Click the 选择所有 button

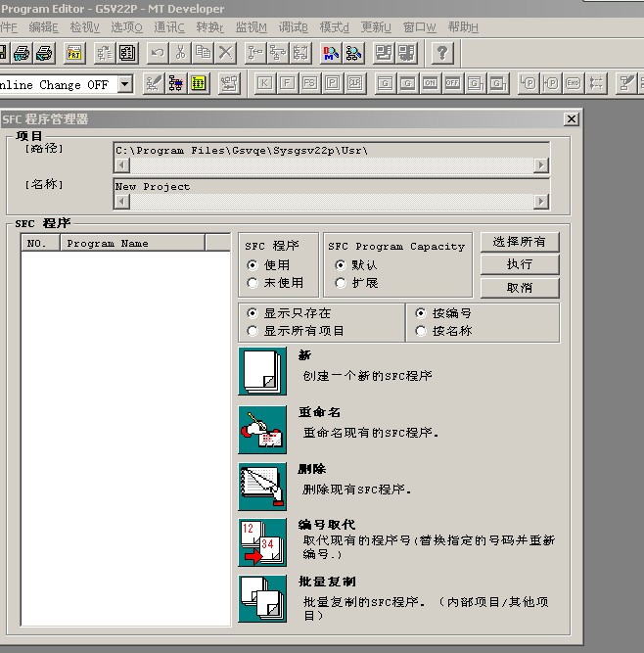(x=520, y=242)
